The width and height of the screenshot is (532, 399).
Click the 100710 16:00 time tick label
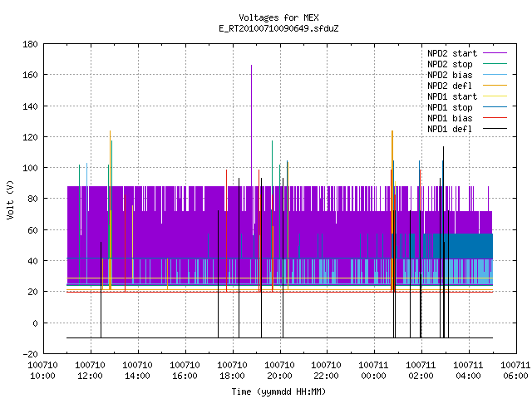tap(185, 371)
